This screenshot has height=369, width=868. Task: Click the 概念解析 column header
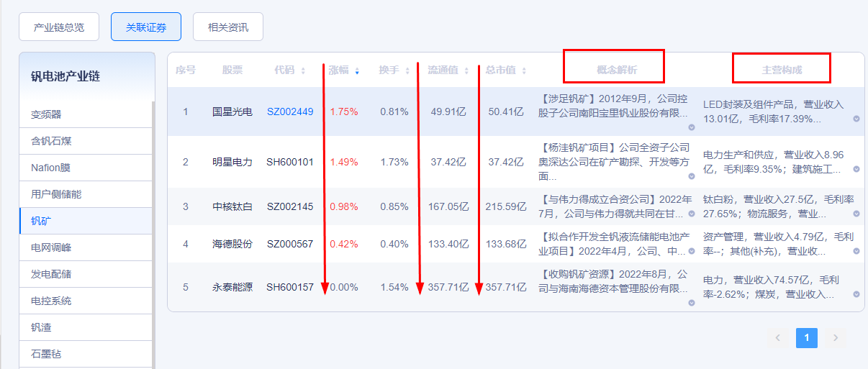(x=617, y=70)
